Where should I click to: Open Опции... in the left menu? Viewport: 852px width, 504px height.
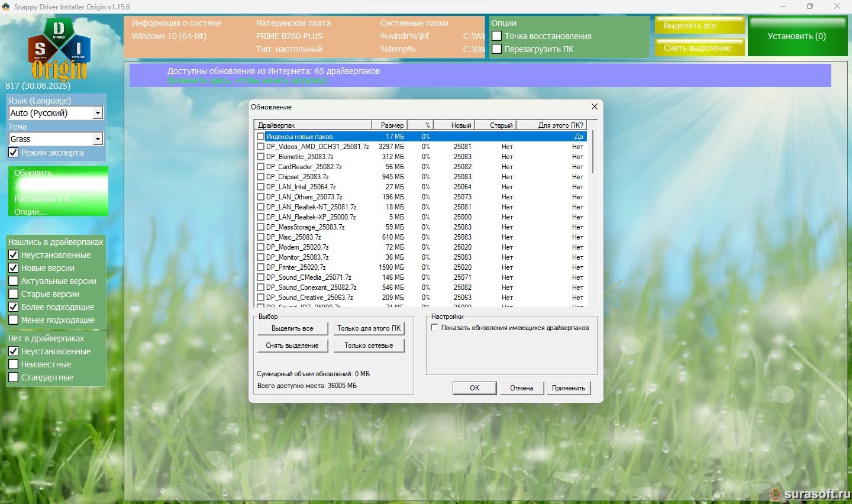pos(30,212)
